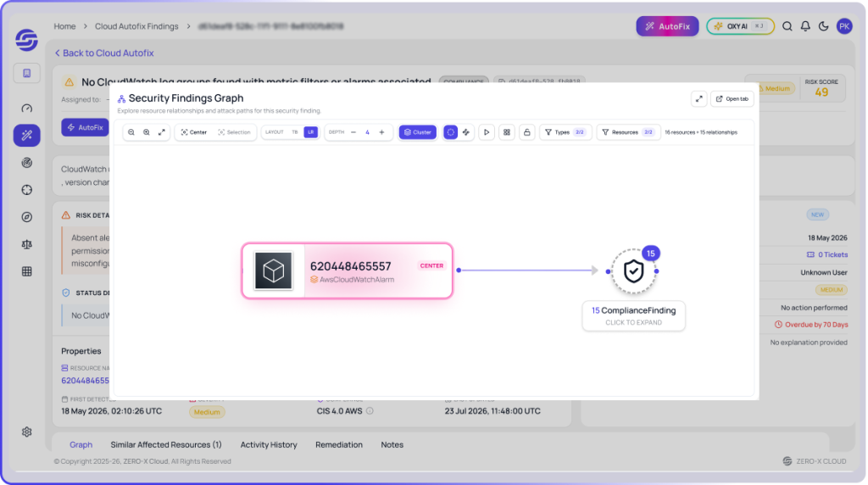Viewport: 868px width, 485px height.
Task: Open the radar target sidebar icon
Action: pyautogui.click(x=26, y=162)
